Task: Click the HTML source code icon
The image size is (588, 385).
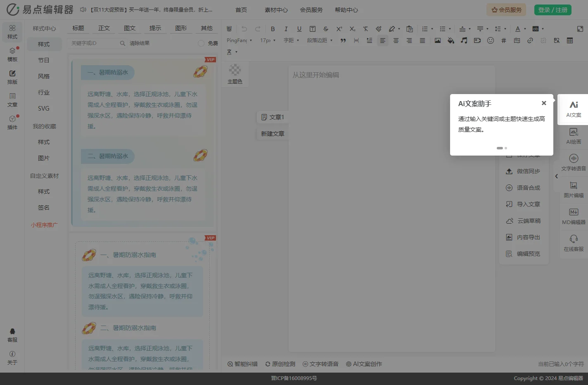Action: click(x=229, y=29)
